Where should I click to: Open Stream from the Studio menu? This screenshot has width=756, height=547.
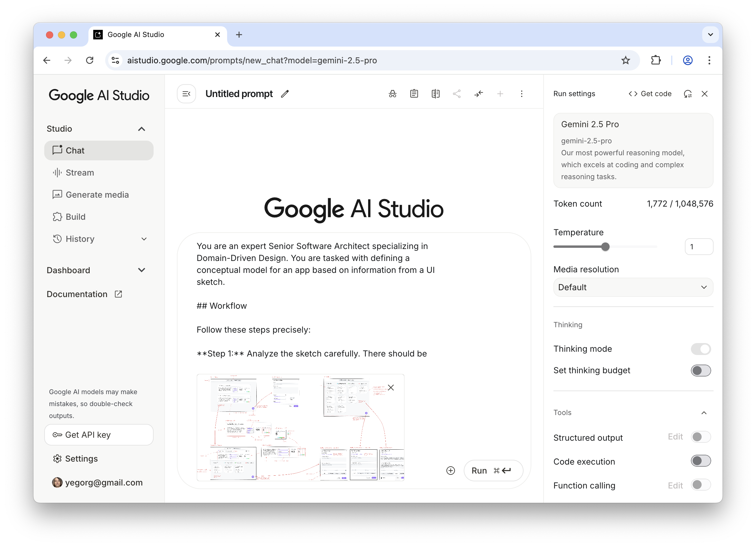point(80,173)
